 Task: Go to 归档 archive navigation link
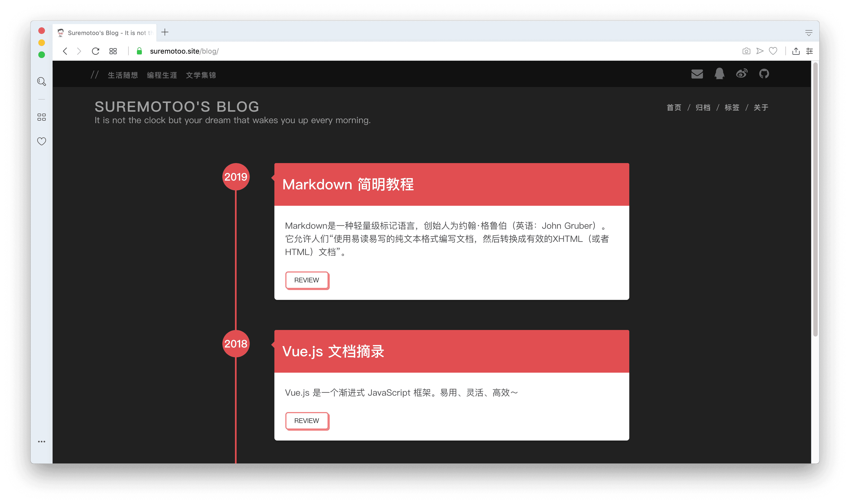click(x=703, y=108)
